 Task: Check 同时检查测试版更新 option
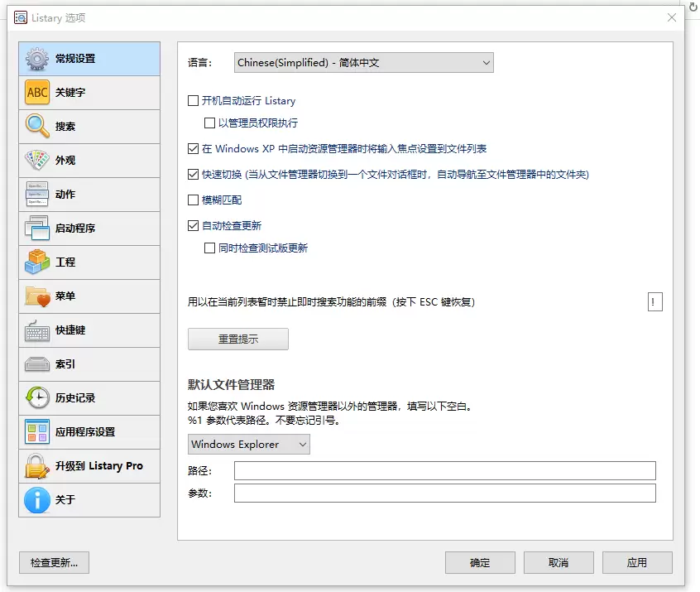click(x=209, y=248)
